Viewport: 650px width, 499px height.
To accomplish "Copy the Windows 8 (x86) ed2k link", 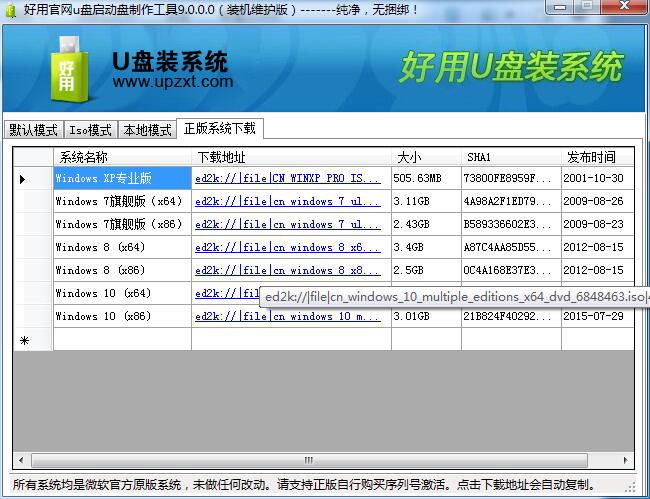I will 288,270.
